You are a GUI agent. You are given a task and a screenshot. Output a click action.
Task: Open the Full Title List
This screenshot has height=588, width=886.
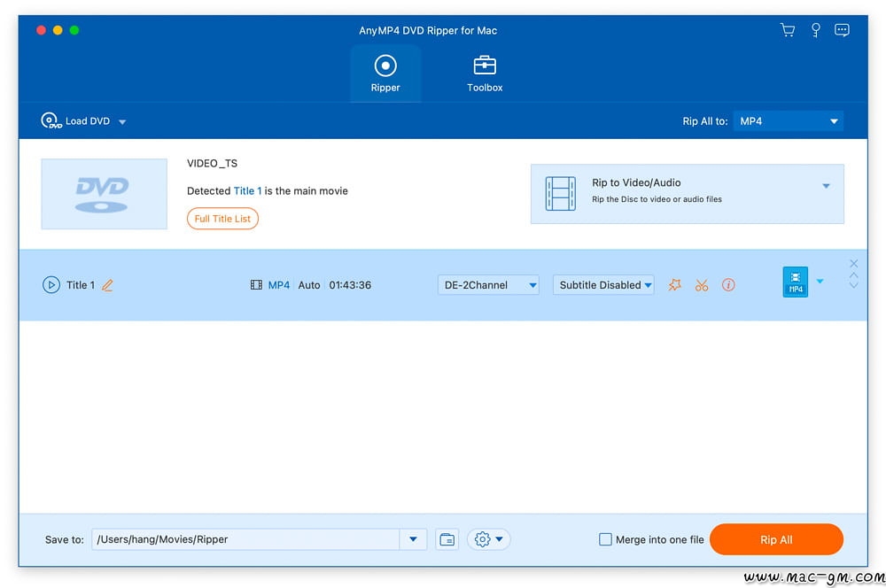(x=222, y=219)
